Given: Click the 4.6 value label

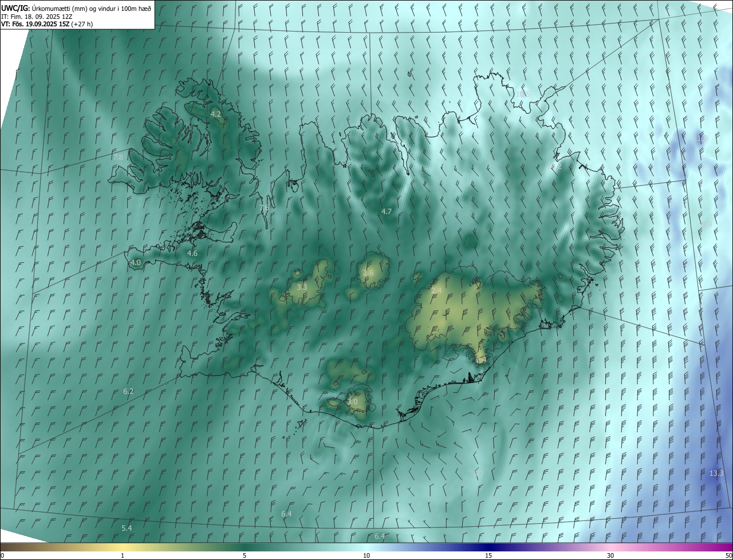Looking at the screenshot, I should click(x=192, y=253).
